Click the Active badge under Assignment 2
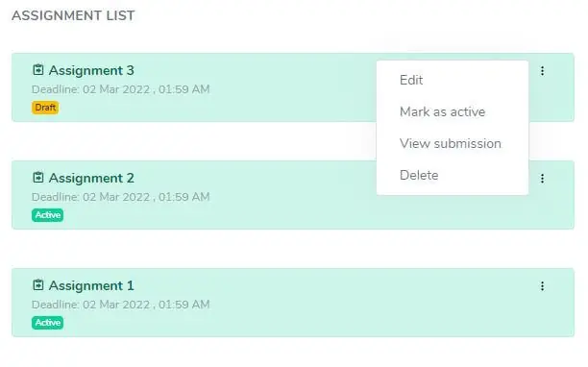588x367 pixels. (48, 215)
